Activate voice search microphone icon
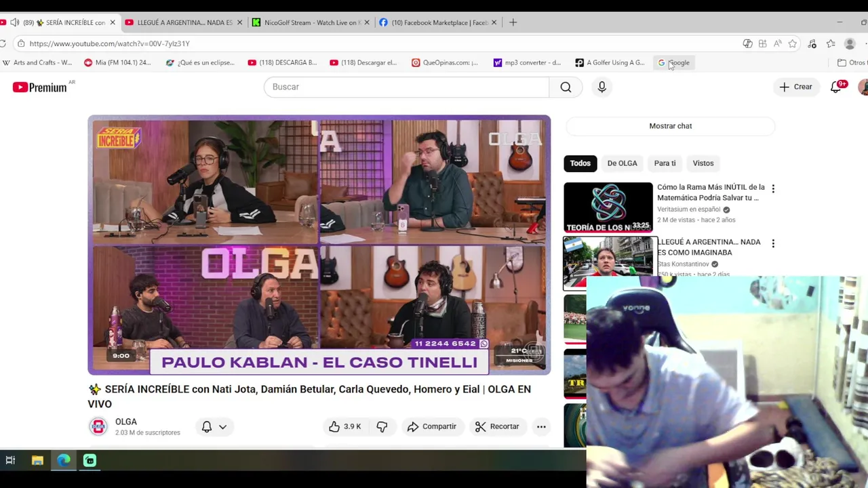Screen dimensions: 868x488 [x=601, y=87]
